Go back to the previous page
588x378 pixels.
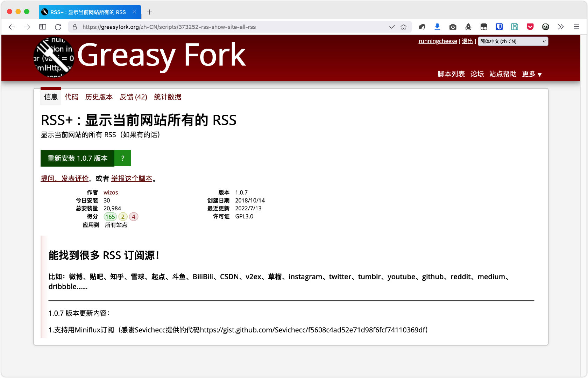coord(12,27)
